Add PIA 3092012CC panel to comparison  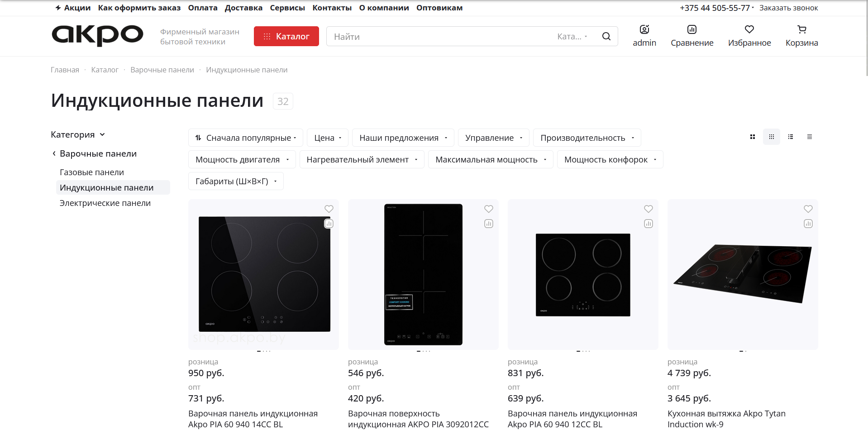click(489, 224)
